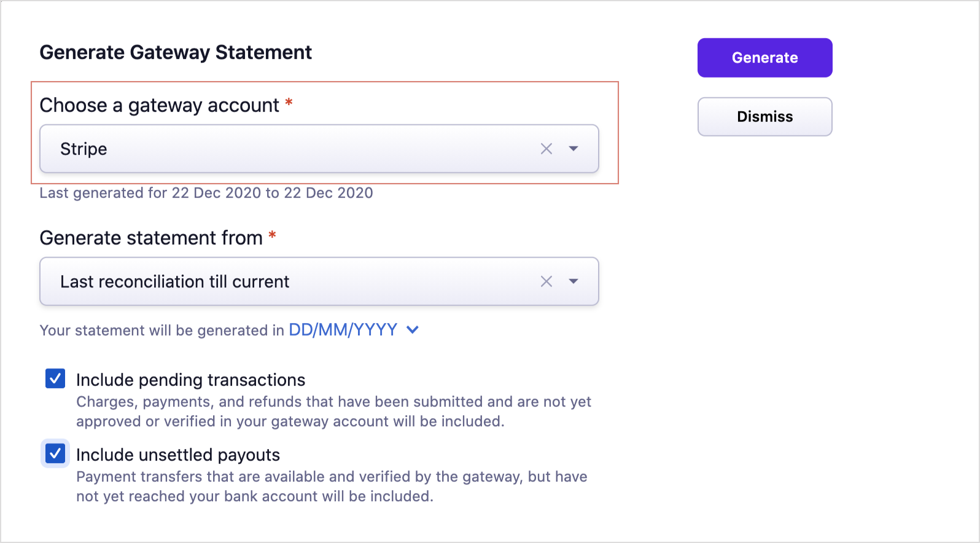The height and width of the screenshot is (543, 980).
Task: Uncheck the Include pending transactions checkbox
Action: point(55,378)
